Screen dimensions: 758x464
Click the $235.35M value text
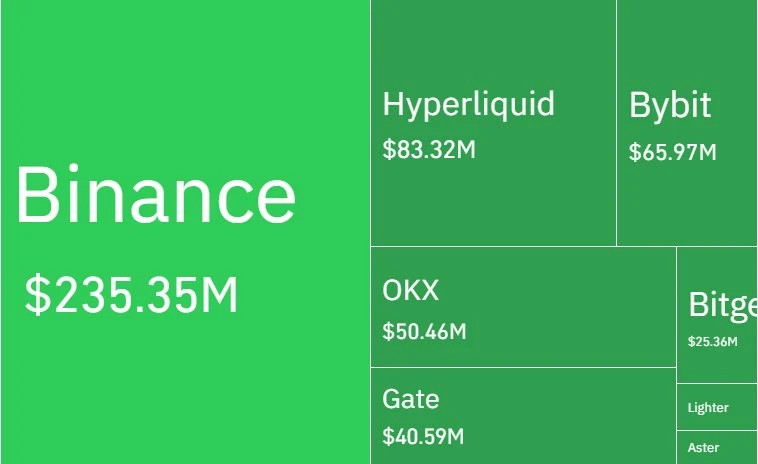131,294
